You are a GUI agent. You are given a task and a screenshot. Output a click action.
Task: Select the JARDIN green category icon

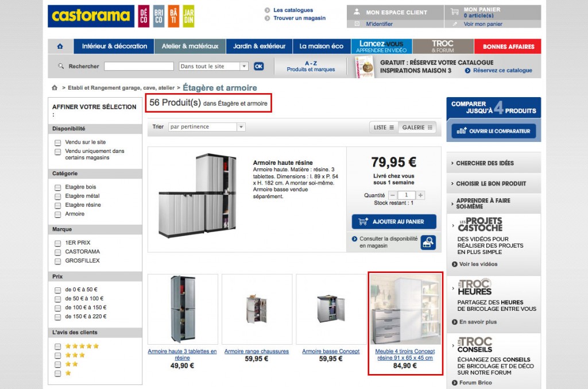(x=188, y=16)
